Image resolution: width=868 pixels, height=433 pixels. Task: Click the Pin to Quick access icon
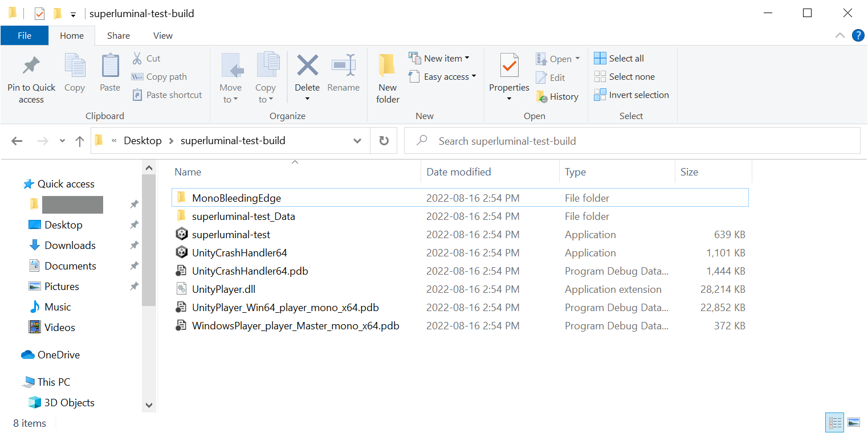point(31,67)
